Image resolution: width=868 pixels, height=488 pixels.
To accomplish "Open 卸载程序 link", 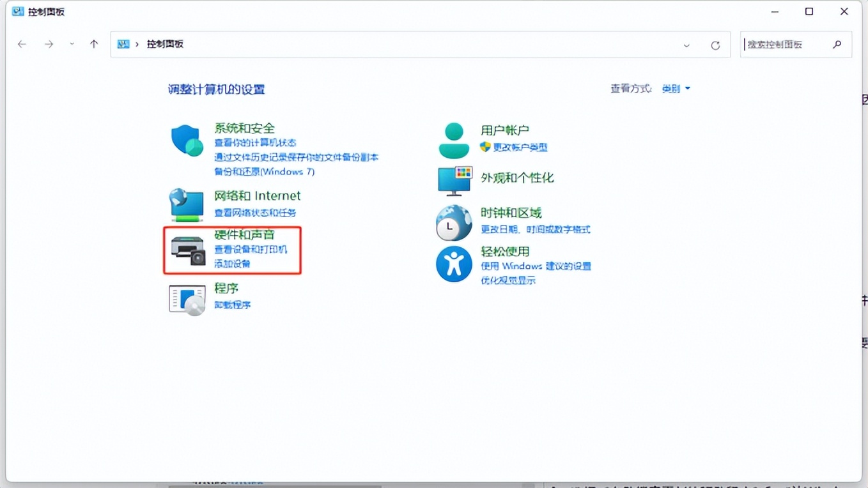I will [232, 305].
